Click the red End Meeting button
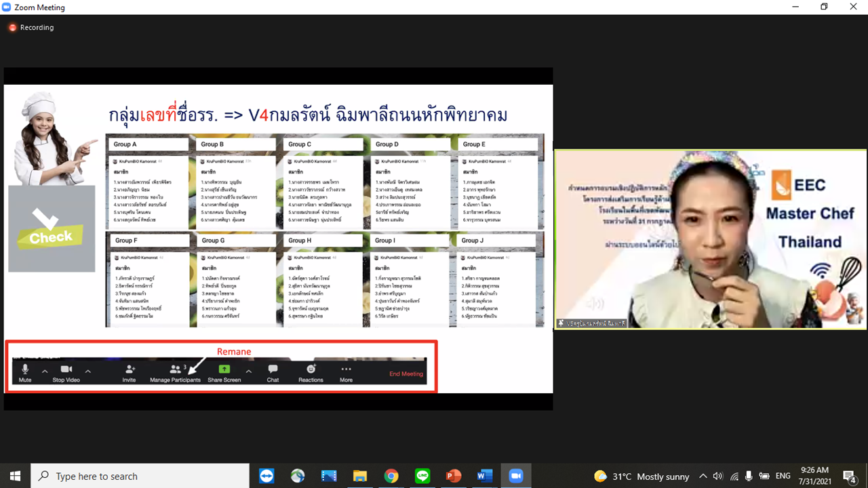 point(407,375)
